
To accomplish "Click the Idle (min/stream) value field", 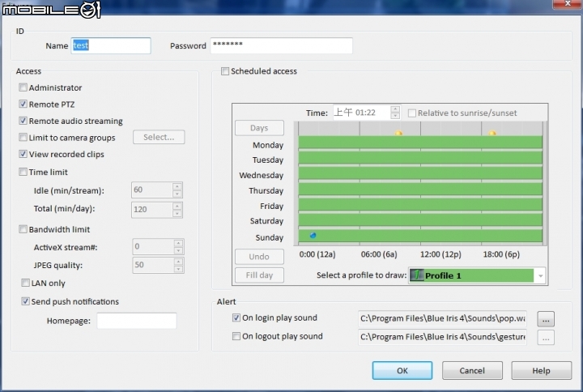I will pyautogui.click(x=152, y=190).
